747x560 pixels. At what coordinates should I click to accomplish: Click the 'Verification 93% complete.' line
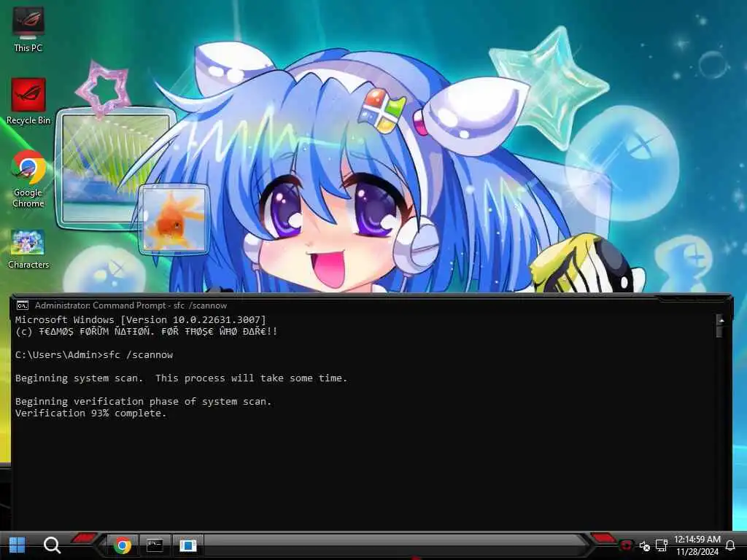pos(91,413)
